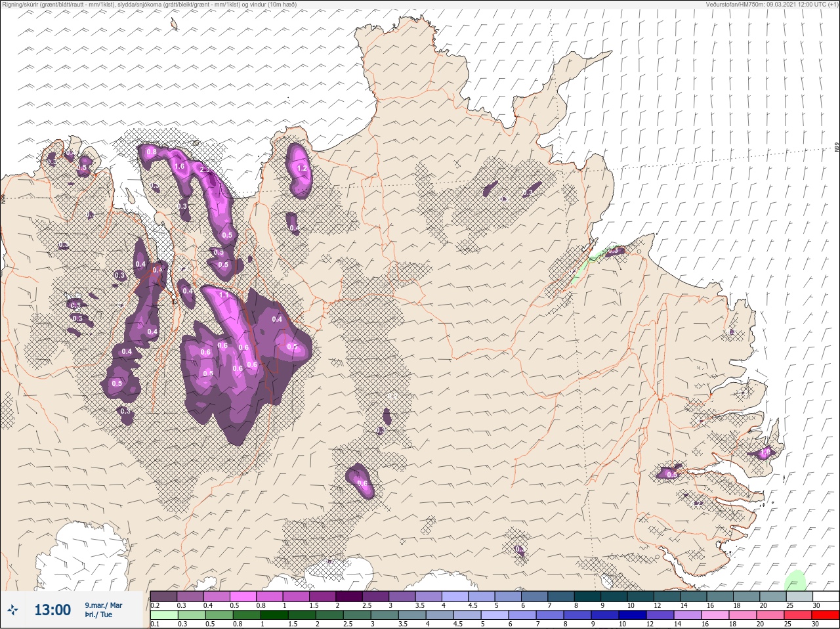Image resolution: width=840 pixels, height=629 pixels.
Task: Select the bright pink swatch between 0.5 and 0.8 in the upper legend
Action: click(x=243, y=596)
